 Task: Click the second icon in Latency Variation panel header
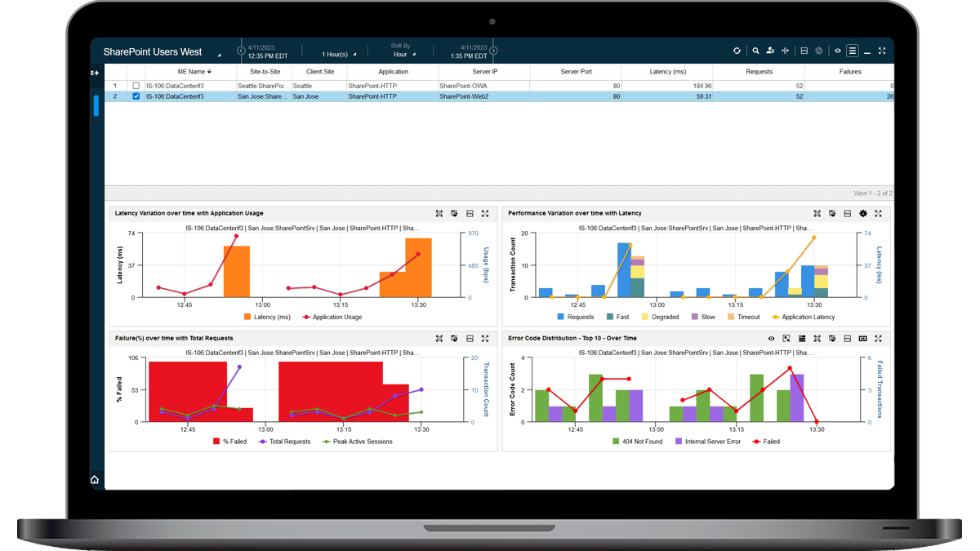(x=454, y=214)
